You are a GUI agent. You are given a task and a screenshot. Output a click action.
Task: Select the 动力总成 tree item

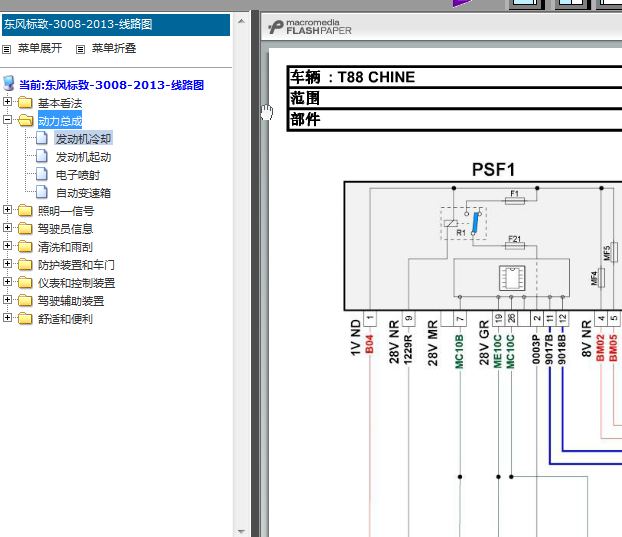pos(60,121)
